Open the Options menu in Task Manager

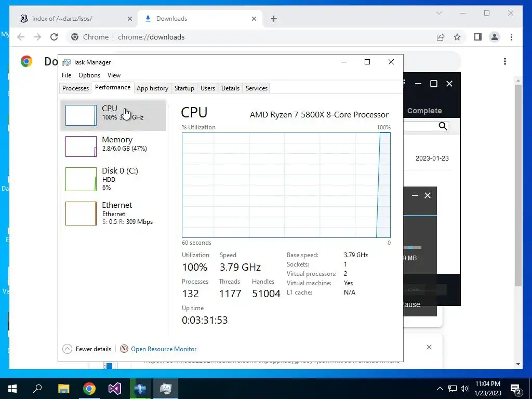pyautogui.click(x=89, y=75)
